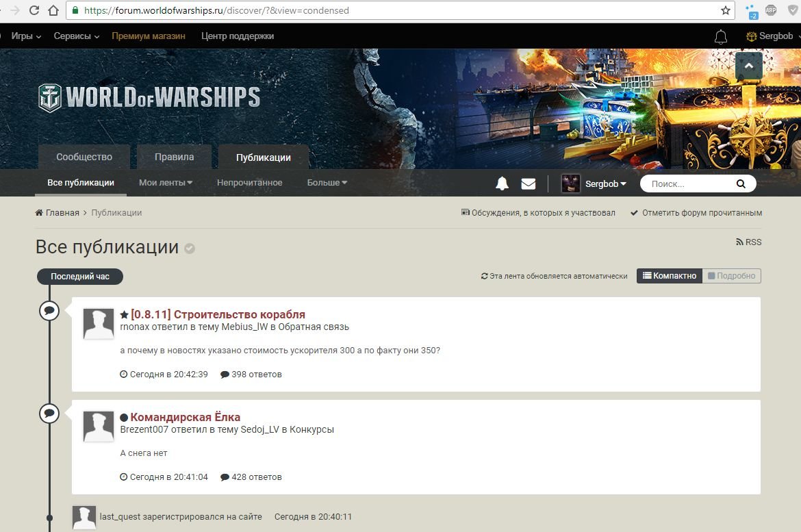Open the Сообщество tab

84,157
